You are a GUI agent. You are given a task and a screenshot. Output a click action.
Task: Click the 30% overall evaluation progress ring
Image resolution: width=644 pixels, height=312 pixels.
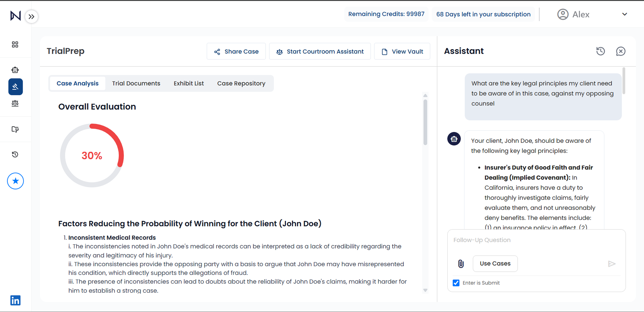92,155
